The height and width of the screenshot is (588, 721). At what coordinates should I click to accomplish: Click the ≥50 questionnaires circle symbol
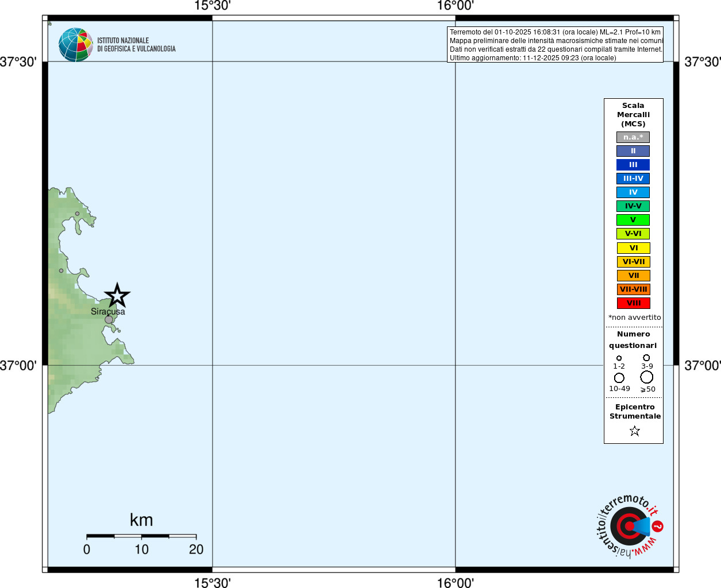[647, 377]
